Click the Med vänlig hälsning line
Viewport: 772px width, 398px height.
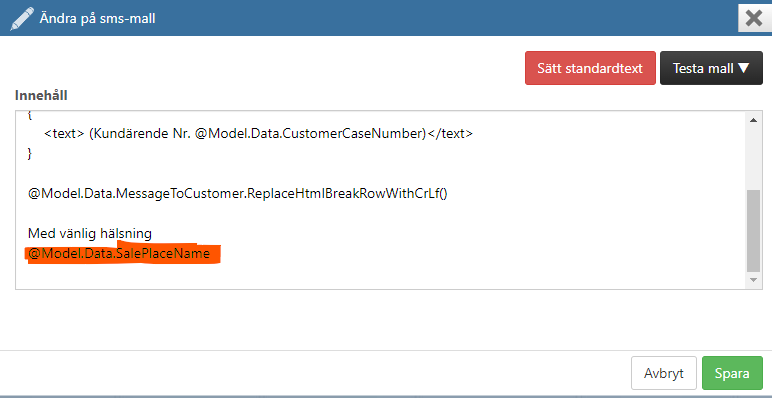pyautogui.click(x=90, y=233)
